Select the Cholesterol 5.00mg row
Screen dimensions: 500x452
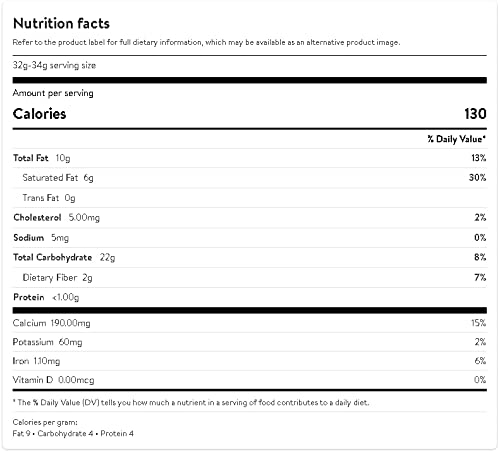coord(250,218)
